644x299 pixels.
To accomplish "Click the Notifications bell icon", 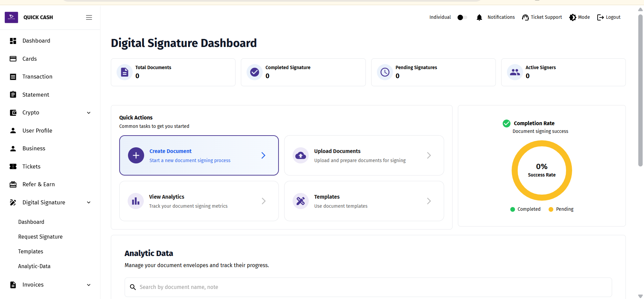I will (479, 17).
